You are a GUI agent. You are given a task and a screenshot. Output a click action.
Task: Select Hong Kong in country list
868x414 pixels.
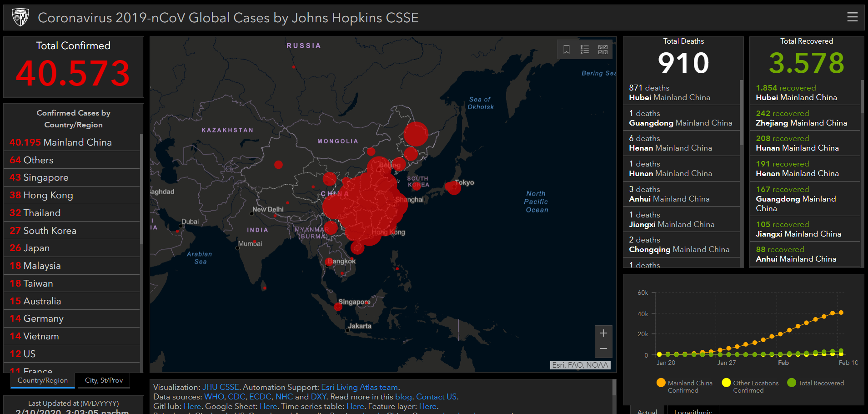click(72, 195)
